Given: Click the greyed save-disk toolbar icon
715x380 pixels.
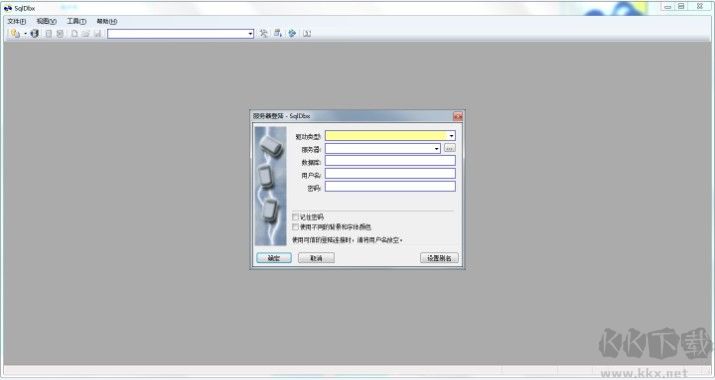Looking at the screenshot, I should pos(97,33).
